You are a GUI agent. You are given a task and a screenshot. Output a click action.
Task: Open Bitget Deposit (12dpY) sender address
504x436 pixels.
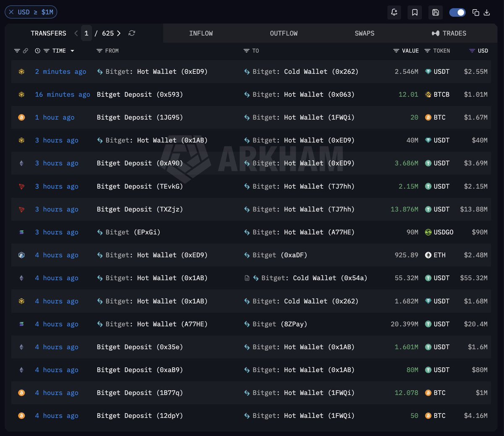(140, 415)
